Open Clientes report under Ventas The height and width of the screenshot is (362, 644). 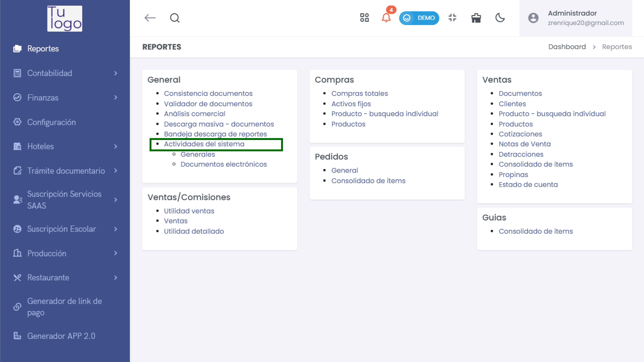(x=512, y=104)
